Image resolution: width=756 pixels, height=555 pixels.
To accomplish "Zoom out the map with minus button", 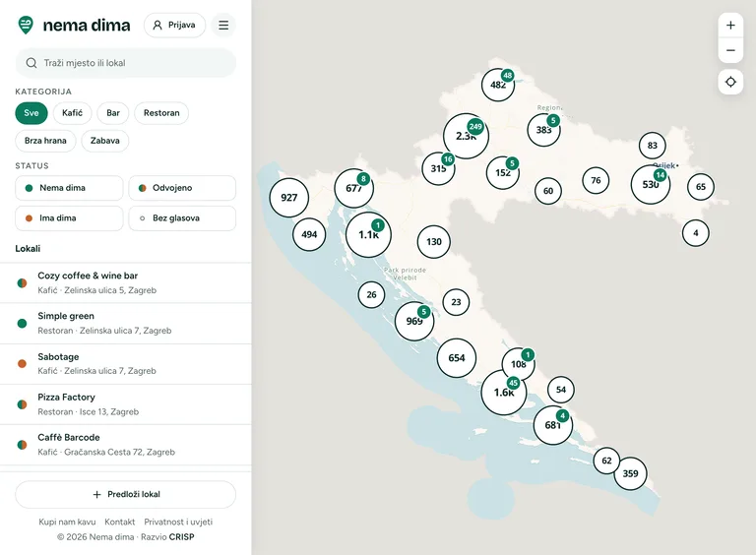I will click(x=730, y=50).
